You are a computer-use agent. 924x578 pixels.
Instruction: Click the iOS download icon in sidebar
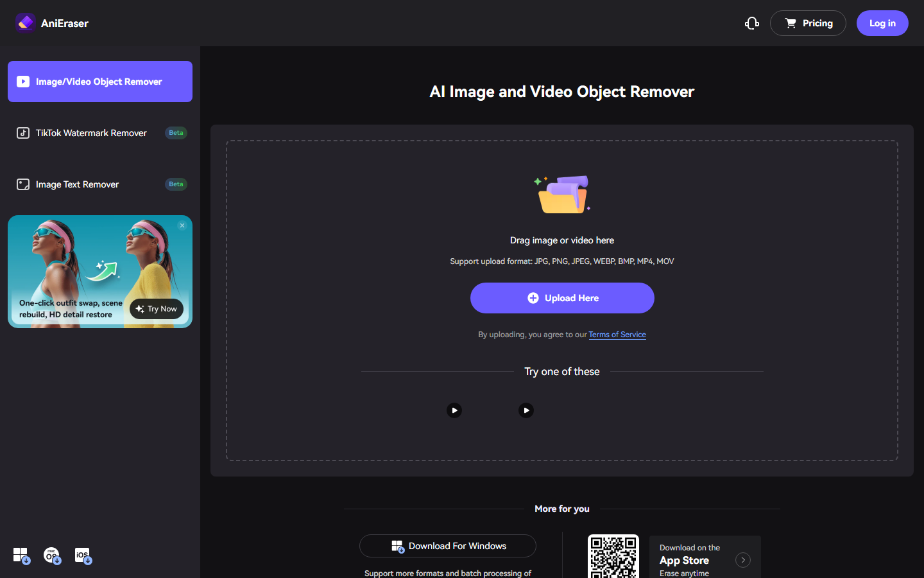(83, 556)
